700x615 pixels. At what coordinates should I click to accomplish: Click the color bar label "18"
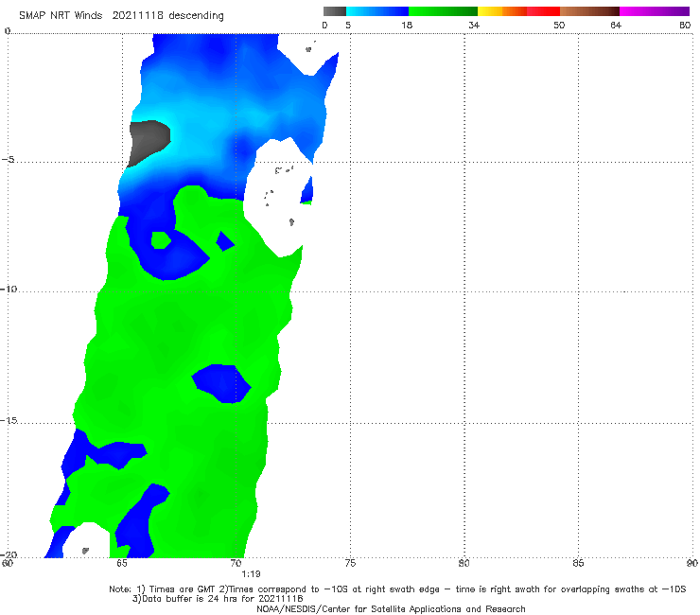pyautogui.click(x=407, y=26)
